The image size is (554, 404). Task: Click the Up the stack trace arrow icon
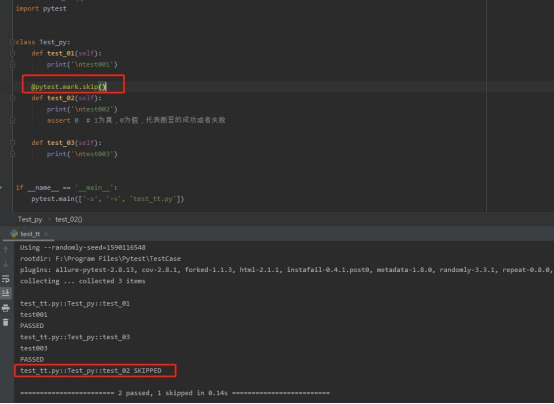pos(6,250)
